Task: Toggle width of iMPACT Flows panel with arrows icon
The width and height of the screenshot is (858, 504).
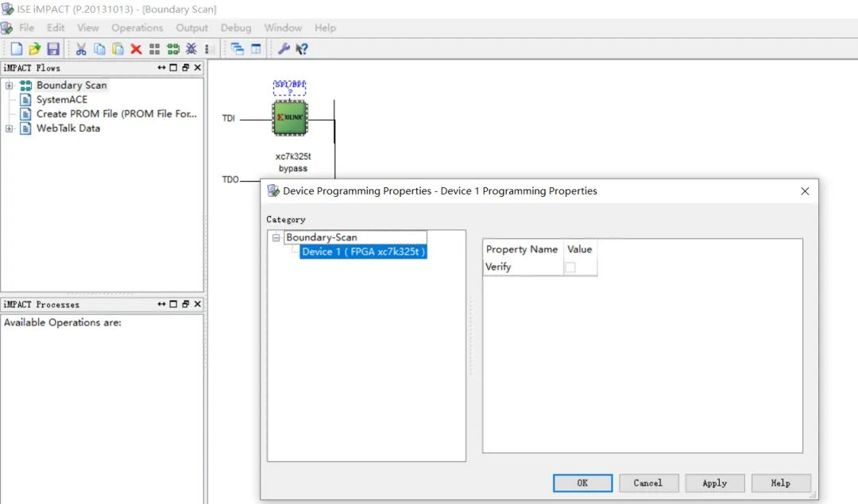Action: 161,67
